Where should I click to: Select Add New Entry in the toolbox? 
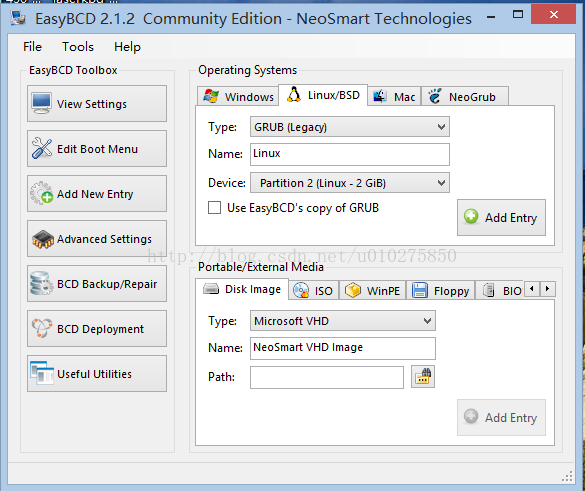[x=97, y=194]
